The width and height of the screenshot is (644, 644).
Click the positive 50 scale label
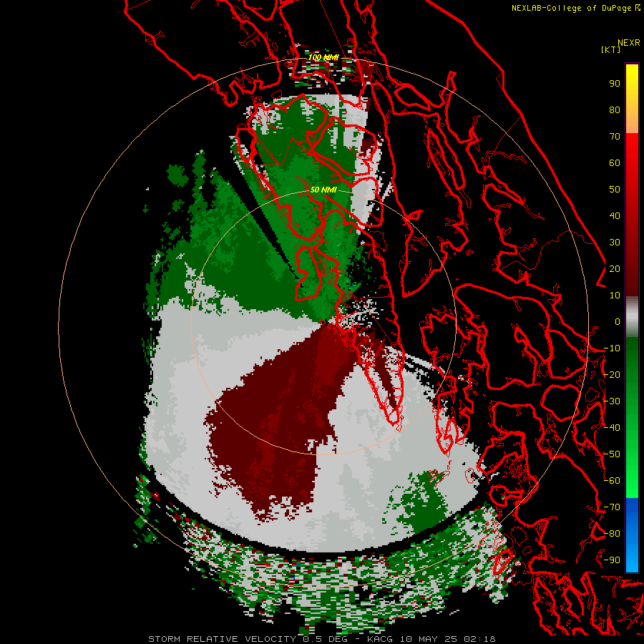point(615,190)
